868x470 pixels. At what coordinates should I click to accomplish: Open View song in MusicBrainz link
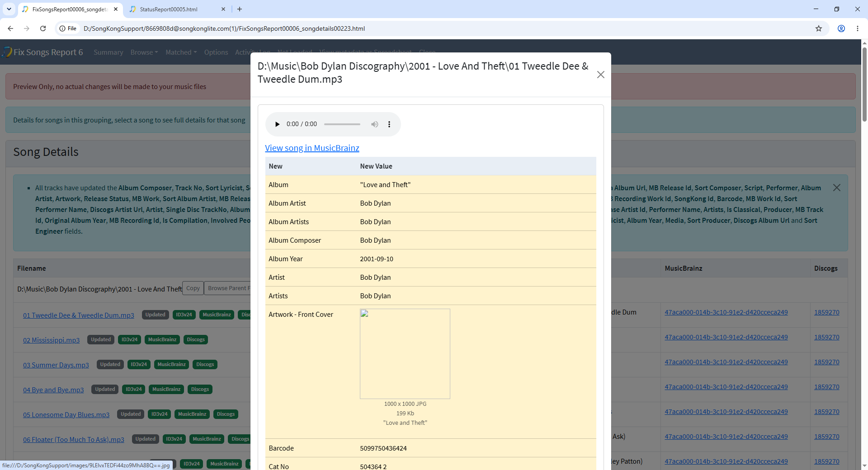[312, 148]
